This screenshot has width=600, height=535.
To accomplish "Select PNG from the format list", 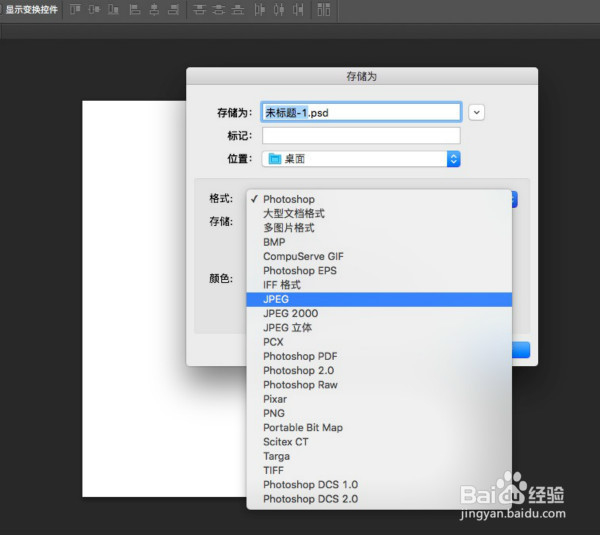I will click(379, 413).
